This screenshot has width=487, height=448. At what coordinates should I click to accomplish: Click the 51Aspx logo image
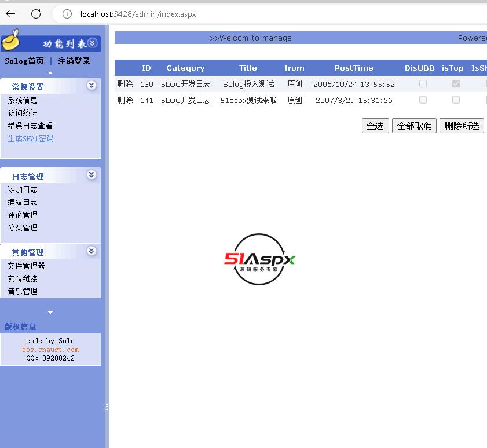[x=259, y=259]
